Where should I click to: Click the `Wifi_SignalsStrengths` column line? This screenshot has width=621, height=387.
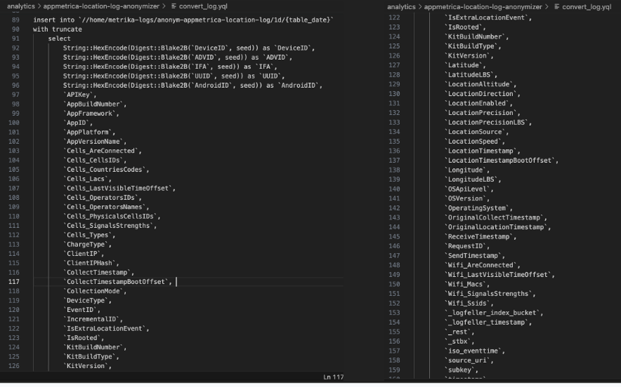(x=490, y=294)
